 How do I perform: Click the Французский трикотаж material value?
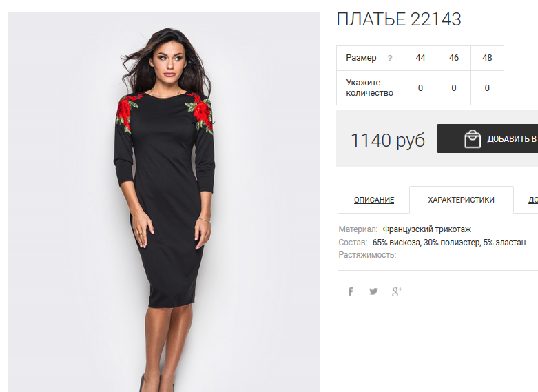tap(427, 229)
